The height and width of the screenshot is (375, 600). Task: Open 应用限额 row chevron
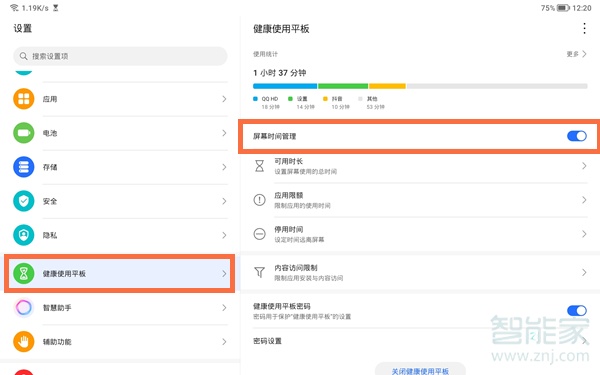coord(584,200)
